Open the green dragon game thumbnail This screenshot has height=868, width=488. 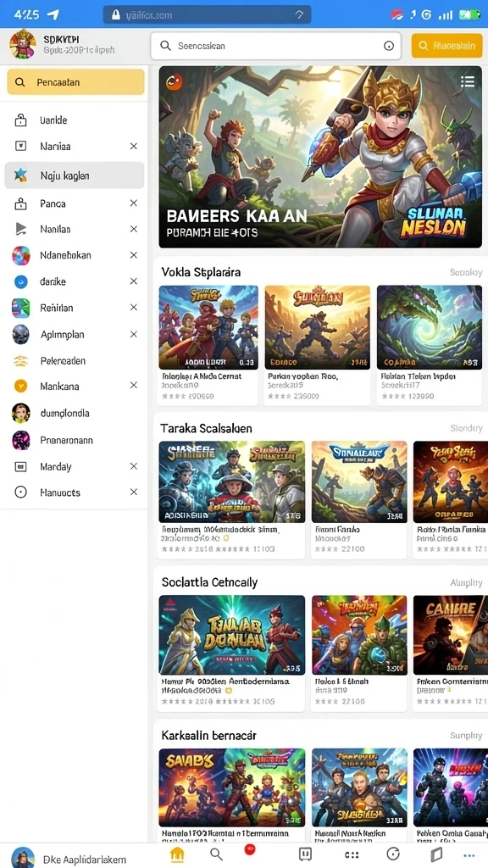point(430,327)
